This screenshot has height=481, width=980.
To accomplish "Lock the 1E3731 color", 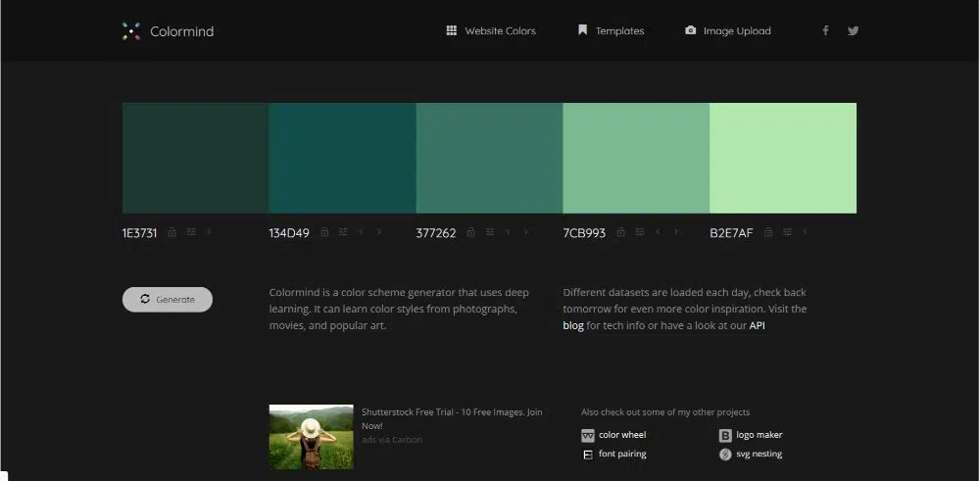I will 172,232.
